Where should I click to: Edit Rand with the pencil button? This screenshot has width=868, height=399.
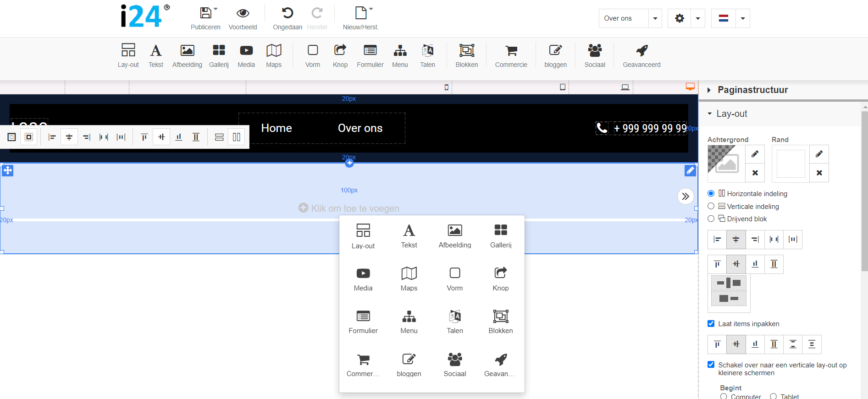[819, 154]
